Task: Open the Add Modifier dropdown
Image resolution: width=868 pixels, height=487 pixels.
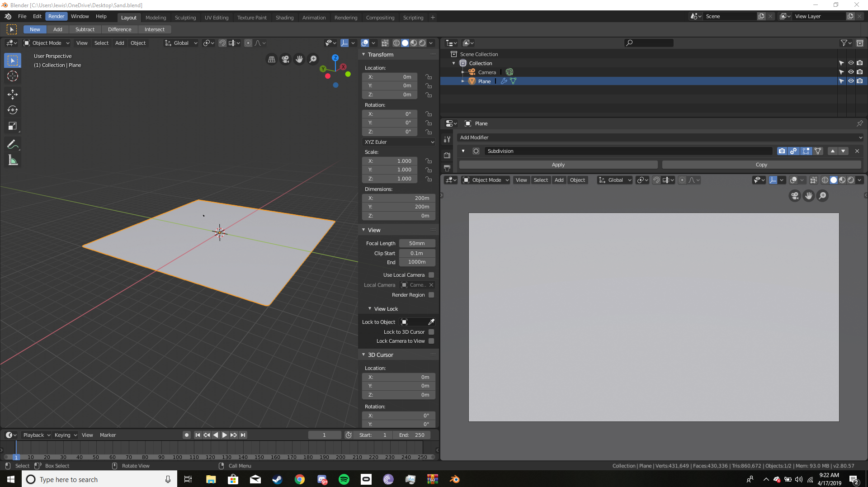Action: [660, 137]
